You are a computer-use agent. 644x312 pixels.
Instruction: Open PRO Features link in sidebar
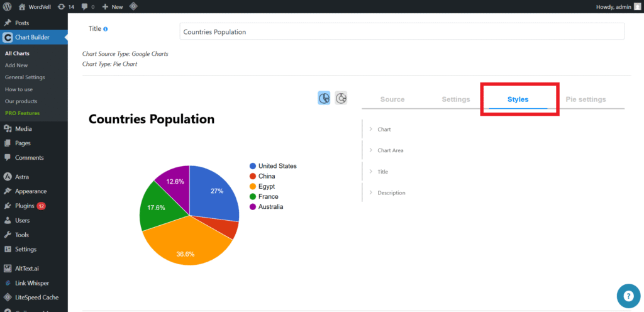click(22, 113)
